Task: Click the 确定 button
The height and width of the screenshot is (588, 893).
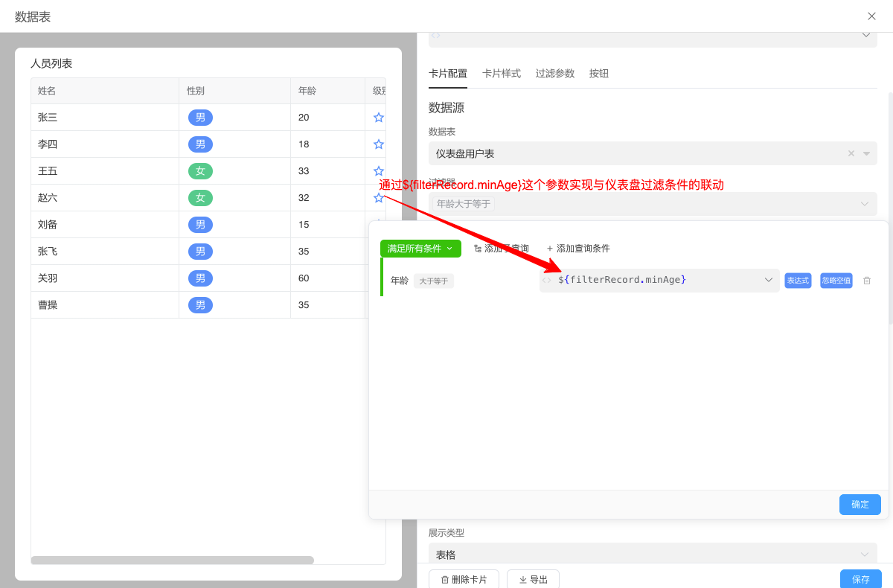Action: tap(860, 504)
